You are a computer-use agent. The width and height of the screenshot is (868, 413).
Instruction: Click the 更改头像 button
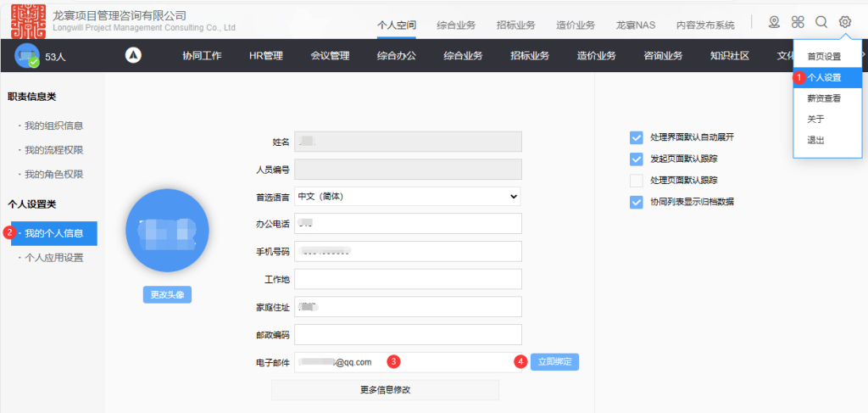coord(167,295)
